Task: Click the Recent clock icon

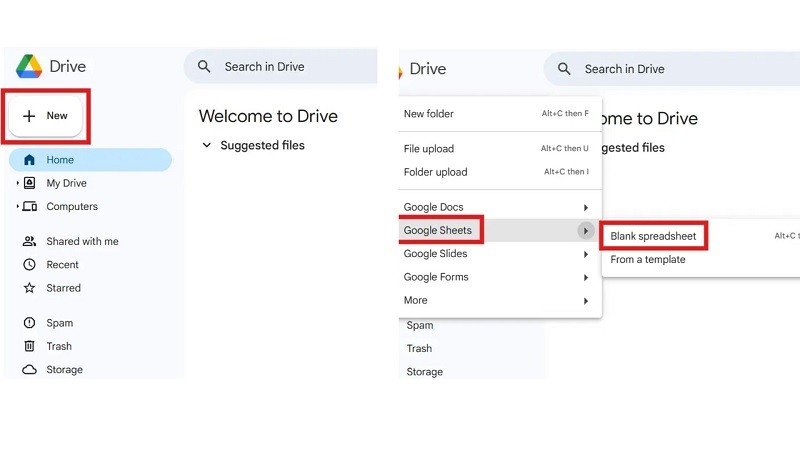Action: (x=30, y=264)
